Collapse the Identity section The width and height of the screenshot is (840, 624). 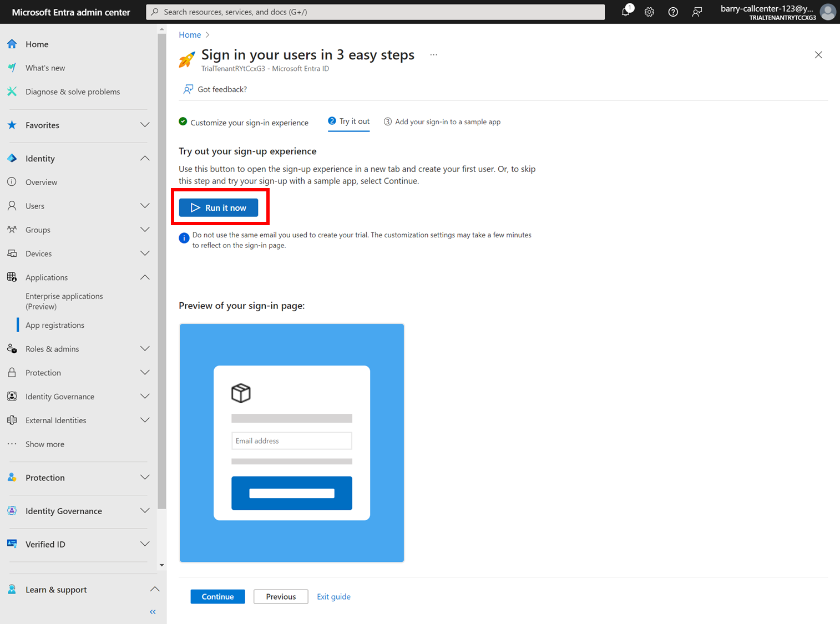tap(145, 158)
